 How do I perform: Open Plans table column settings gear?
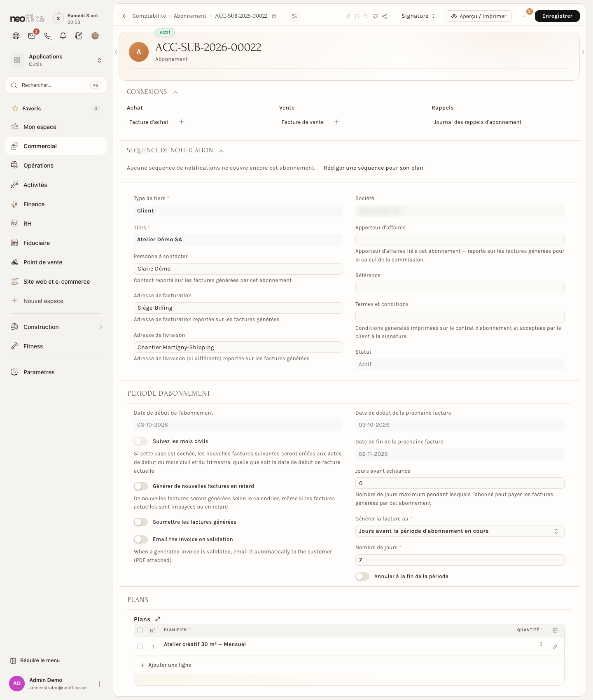[555, 630]
